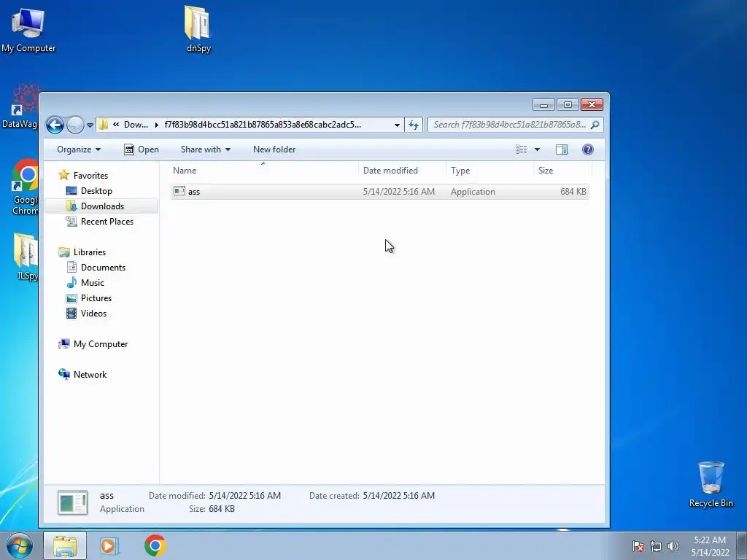The image size is (747, 560).
Task: Click the Dow... breadcrumb in address bar
Action: (x=136, y=125)
